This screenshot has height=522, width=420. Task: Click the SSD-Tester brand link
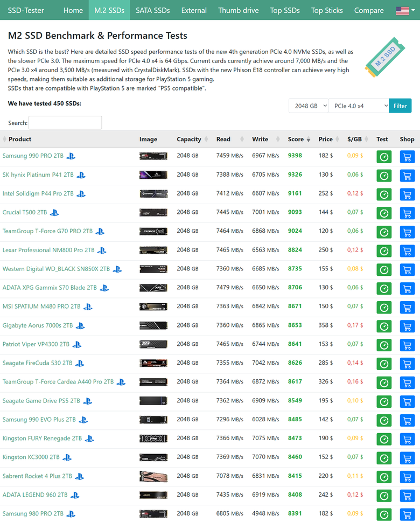coord(26,10)
